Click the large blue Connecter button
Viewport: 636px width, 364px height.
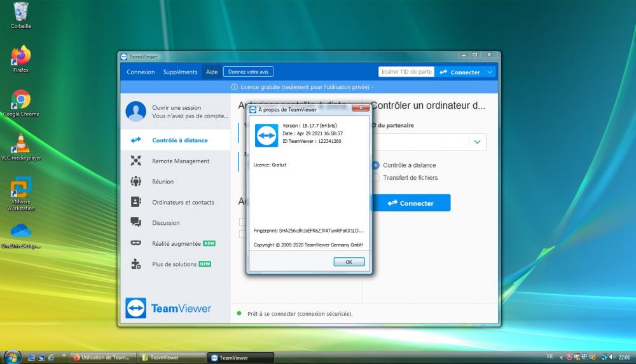[410, 203]
